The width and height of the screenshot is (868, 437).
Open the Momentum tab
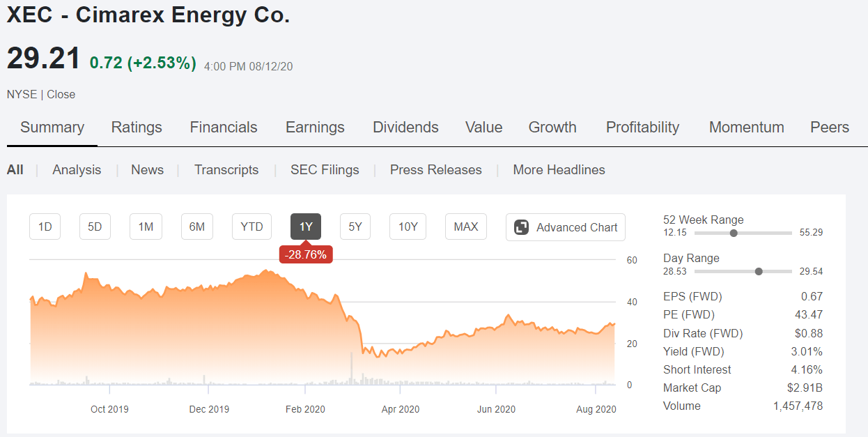click(x=746, y=128)
